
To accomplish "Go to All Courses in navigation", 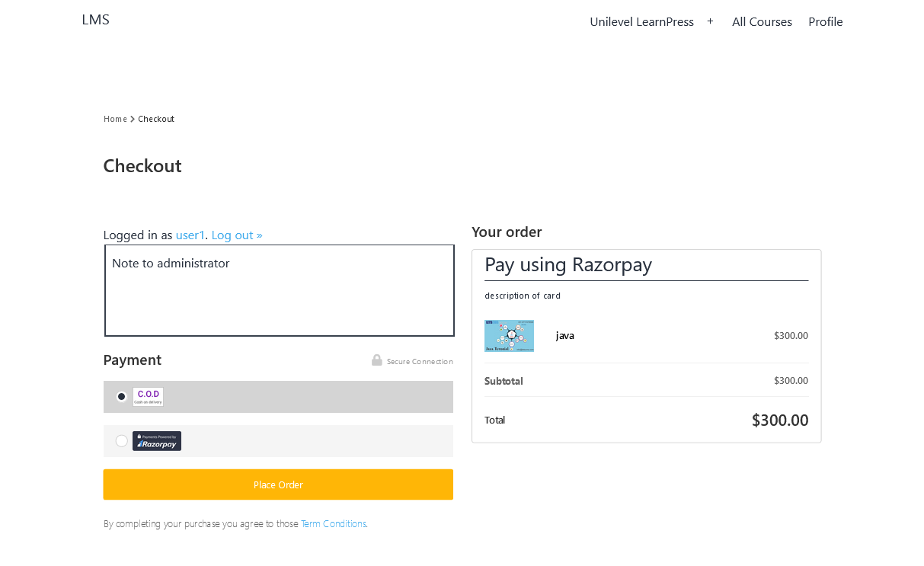I will [762, 21].
